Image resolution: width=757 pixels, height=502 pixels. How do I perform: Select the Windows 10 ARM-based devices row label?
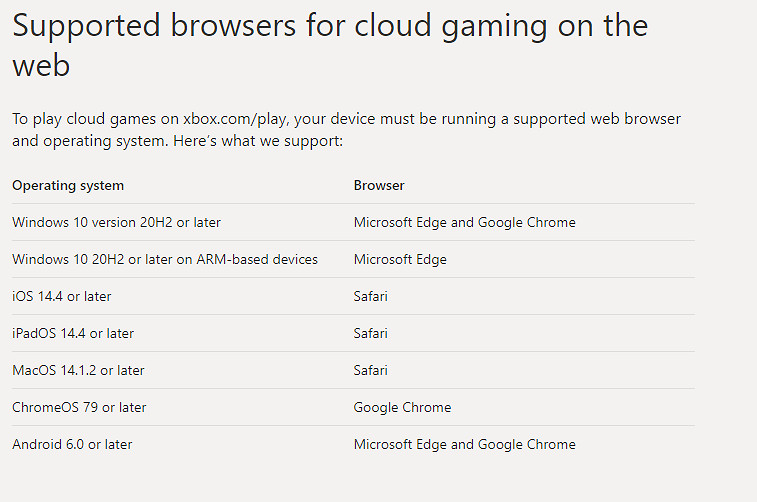165,259
